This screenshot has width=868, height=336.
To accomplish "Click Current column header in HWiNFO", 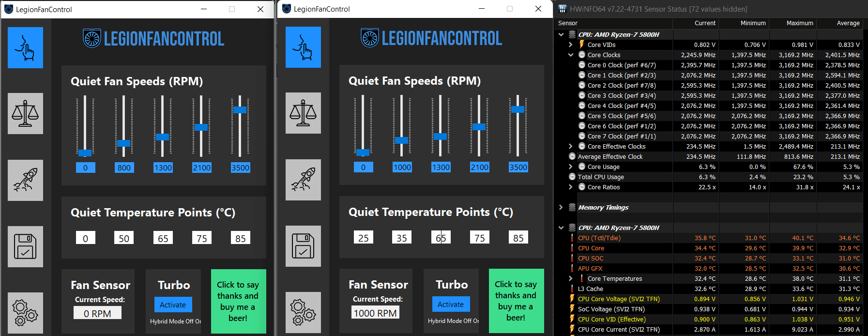I will click(695, 23).
